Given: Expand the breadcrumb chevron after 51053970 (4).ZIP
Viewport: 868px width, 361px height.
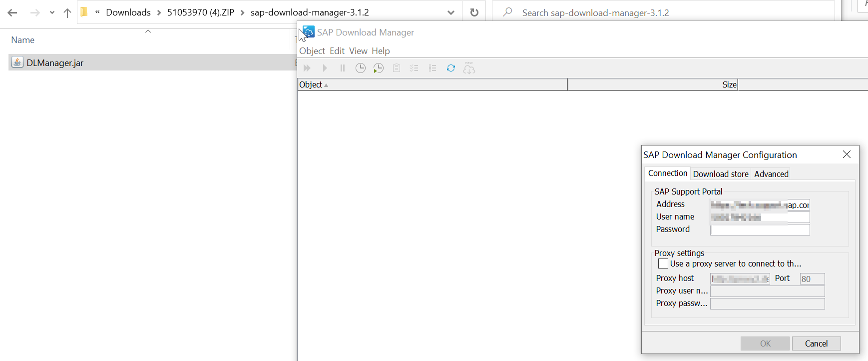Looking at the screenshot, I should pyautogui.click(x=243, y=12).
